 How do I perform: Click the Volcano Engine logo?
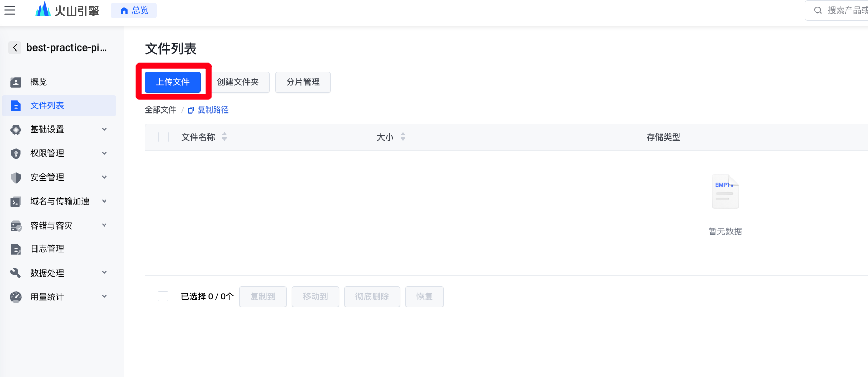(67, 9)
